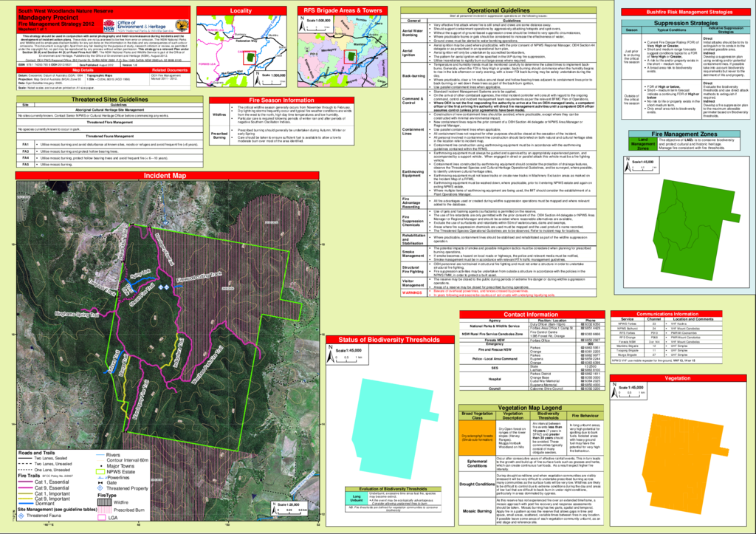756x534 pixels.
Task: Click the red locator square on RFS Brigade map
Action: (x=350, y=57)
